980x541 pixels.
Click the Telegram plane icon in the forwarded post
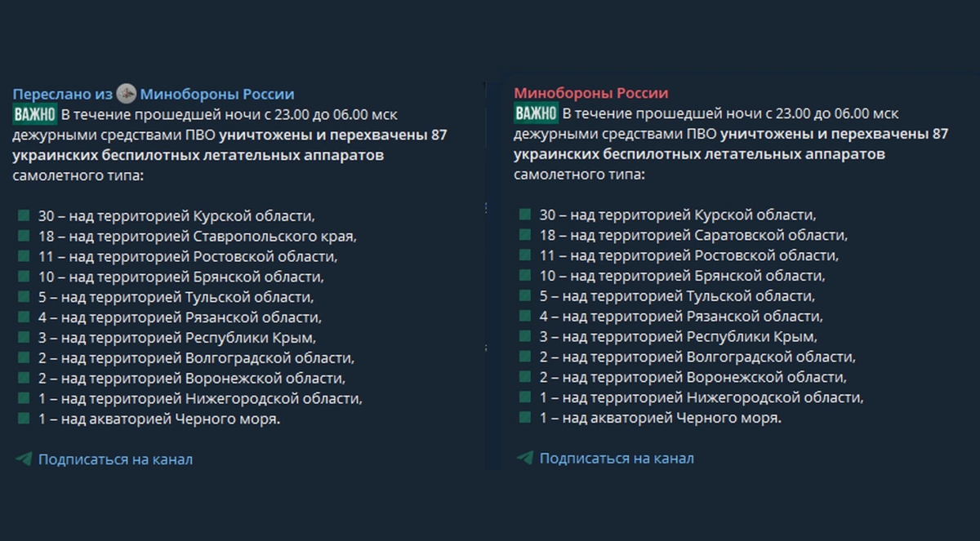click(24, 459)
